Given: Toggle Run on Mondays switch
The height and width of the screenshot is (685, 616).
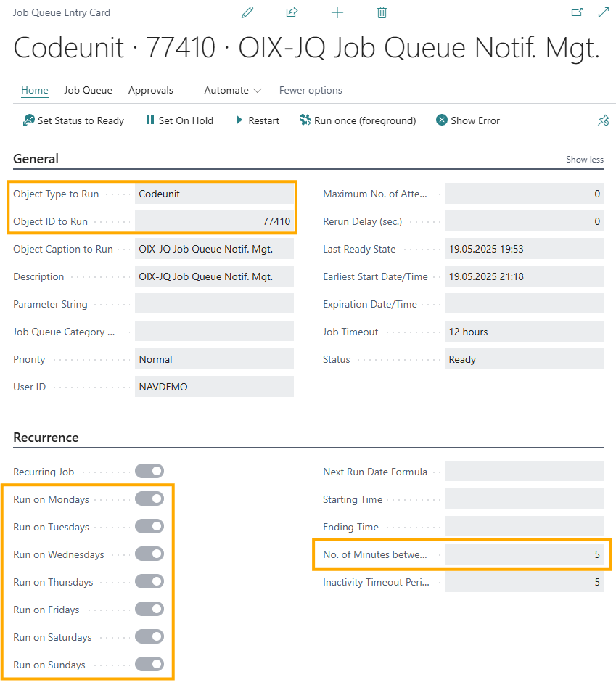Looking at the screenshot, I should (x=149, y=499).
